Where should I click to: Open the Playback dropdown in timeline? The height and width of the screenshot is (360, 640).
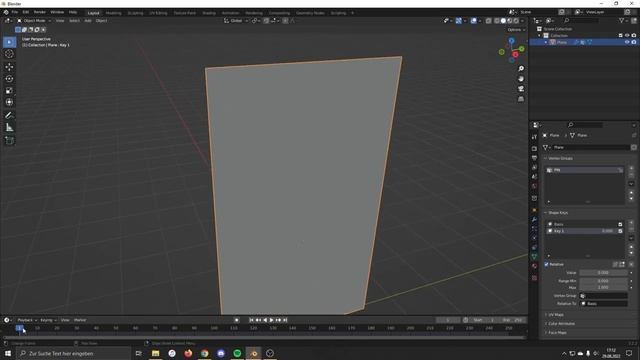pos(27,320)
